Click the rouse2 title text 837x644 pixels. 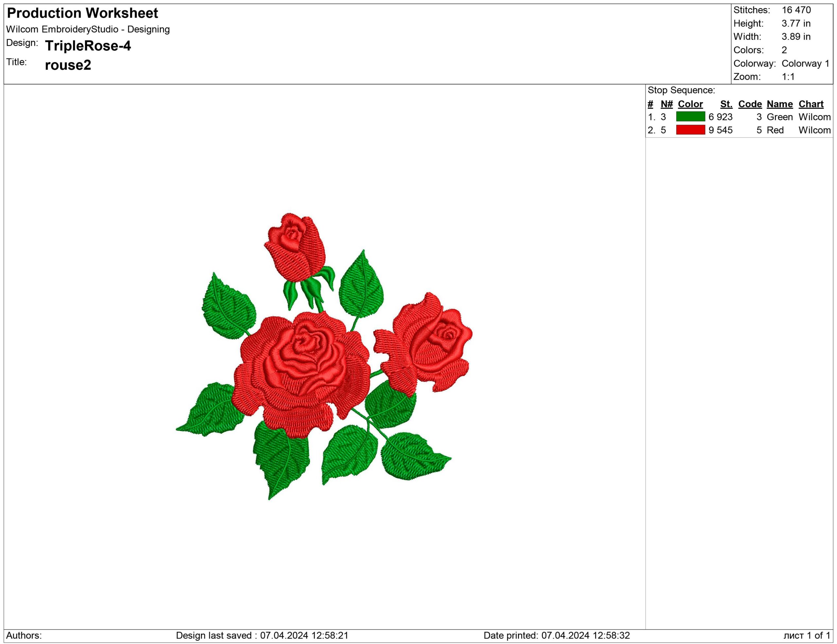tap(68, 65)
